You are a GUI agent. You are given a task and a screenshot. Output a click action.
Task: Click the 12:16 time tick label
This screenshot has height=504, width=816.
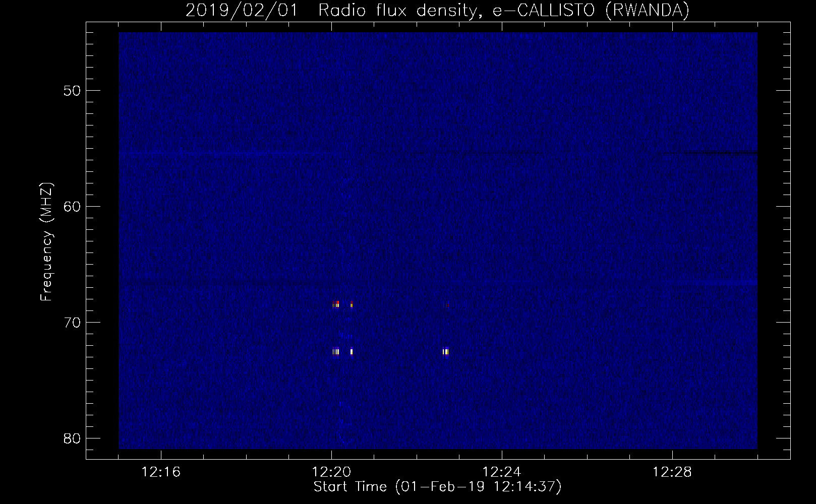[161, 472]
